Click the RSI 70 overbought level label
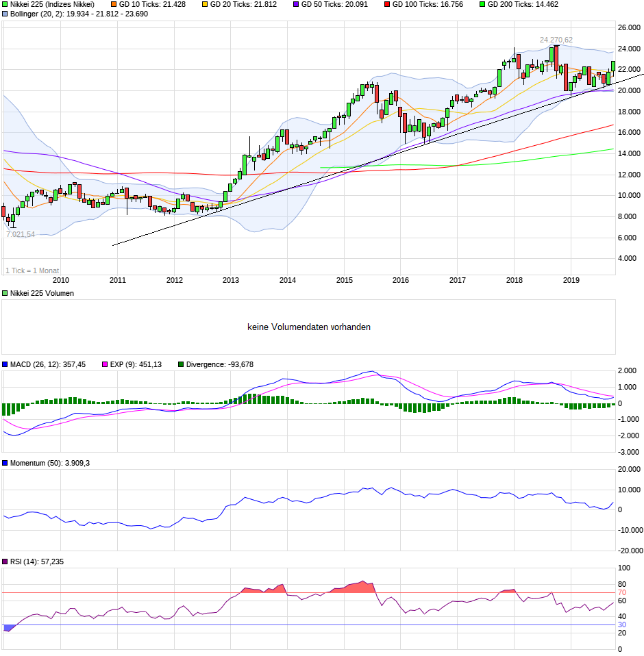This screenshot has height=656, width=644. (622, 593)
